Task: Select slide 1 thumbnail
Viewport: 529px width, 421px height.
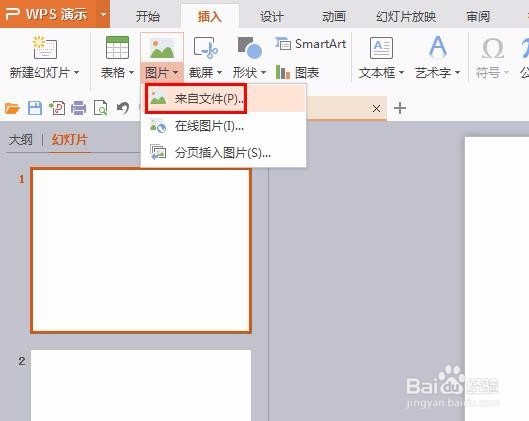Action: (x=141, y=250)
